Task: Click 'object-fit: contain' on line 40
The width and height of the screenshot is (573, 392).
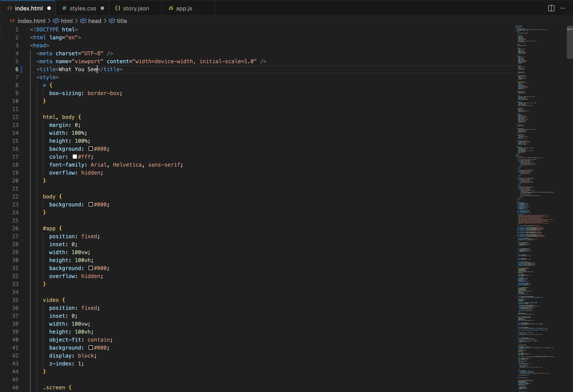Action: (81, 340)
